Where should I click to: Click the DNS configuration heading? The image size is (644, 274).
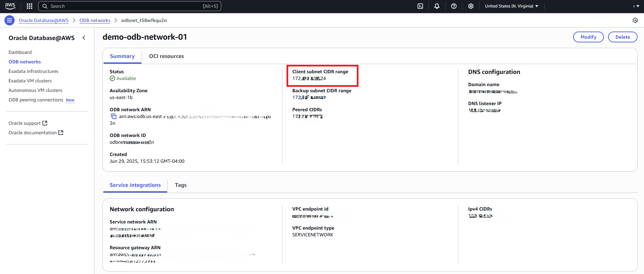[494, 72]
